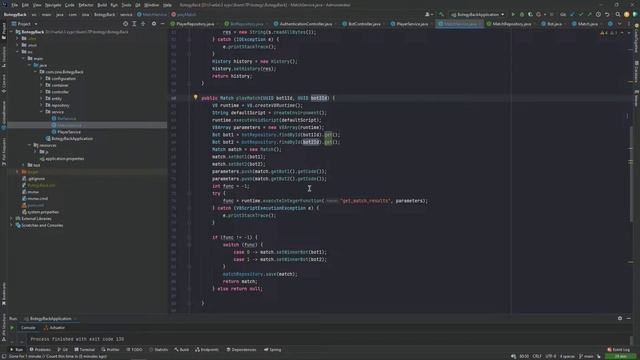Start the debug (bug) icon in toolbar
The image size is (640, 360).
coord(522,14)
